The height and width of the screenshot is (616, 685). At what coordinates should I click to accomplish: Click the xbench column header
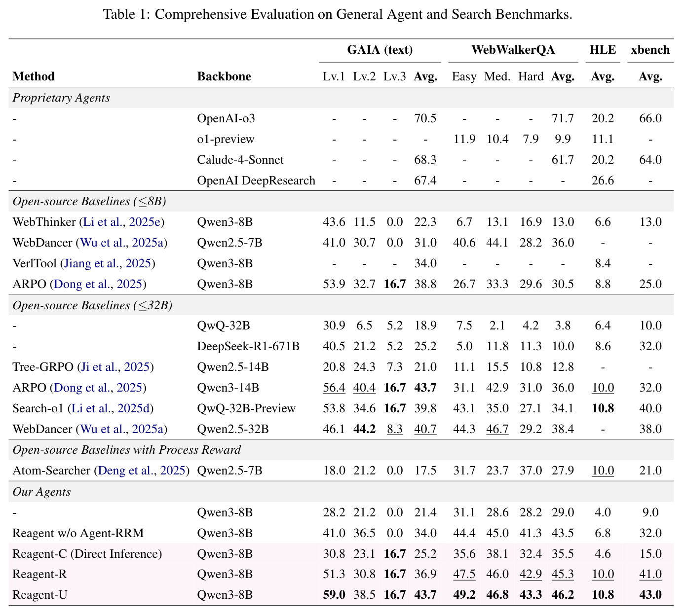coord(650,50)
